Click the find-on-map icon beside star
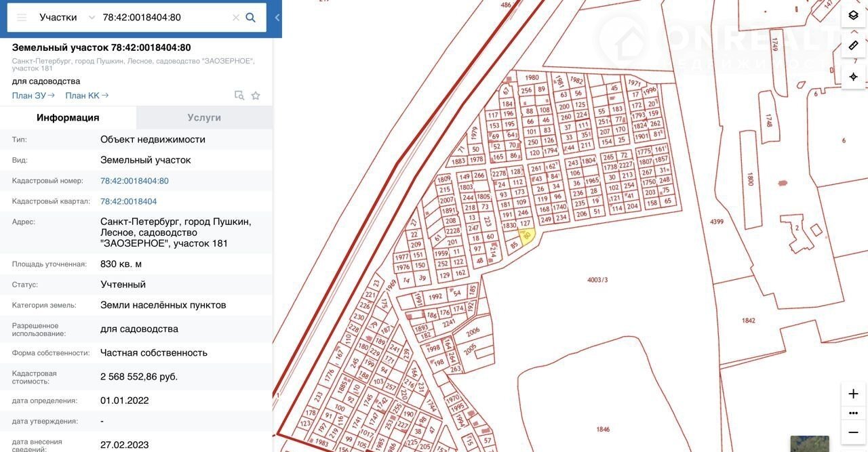This screenshot has height=452, width=868. point(239,96)
